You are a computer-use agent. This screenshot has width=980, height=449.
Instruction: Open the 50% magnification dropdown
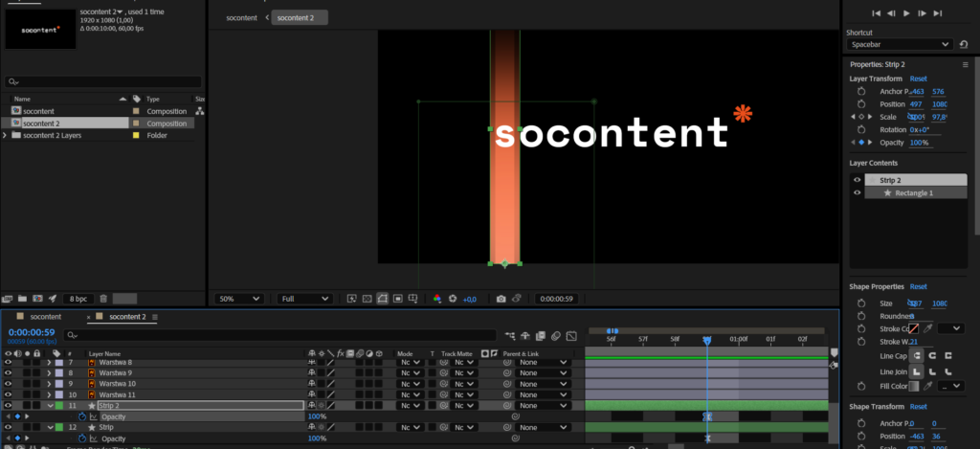coord(238,299)
